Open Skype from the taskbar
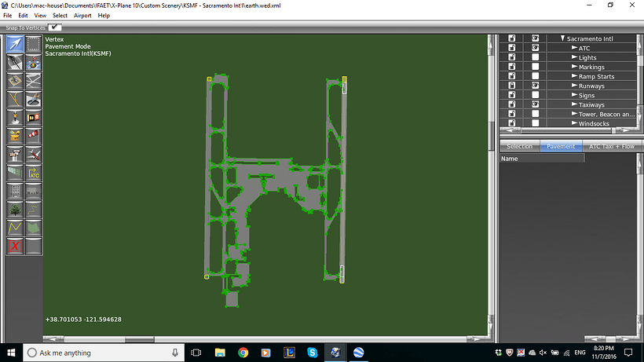Image resolution: width=644 pixels, height=362 pixels. [x=312, y=353]
